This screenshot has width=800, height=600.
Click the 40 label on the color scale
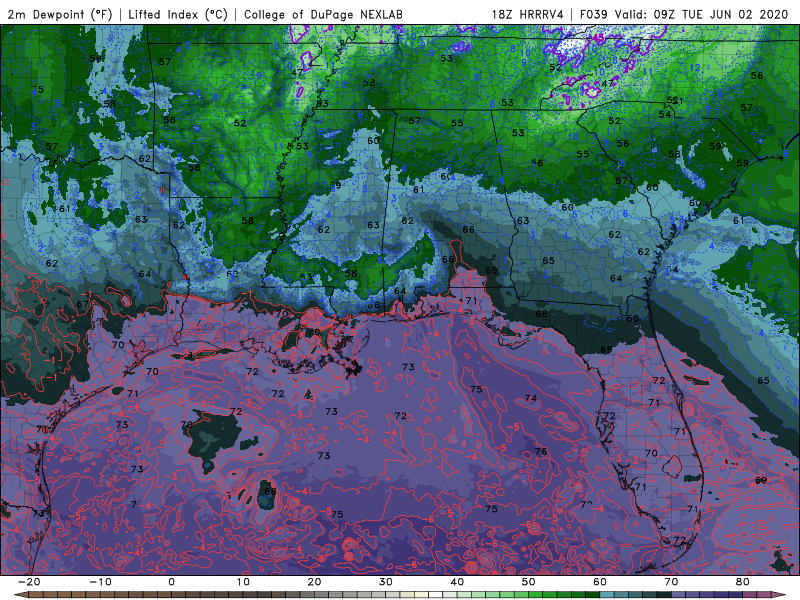pyautogui.click(x=457, y=582)
